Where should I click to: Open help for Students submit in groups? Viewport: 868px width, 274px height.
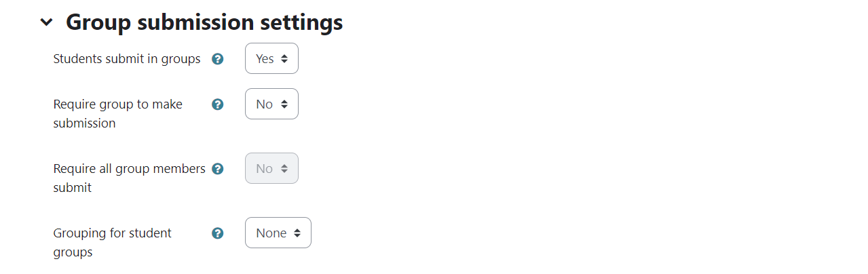pyautogui.click(x=218, y=59)
